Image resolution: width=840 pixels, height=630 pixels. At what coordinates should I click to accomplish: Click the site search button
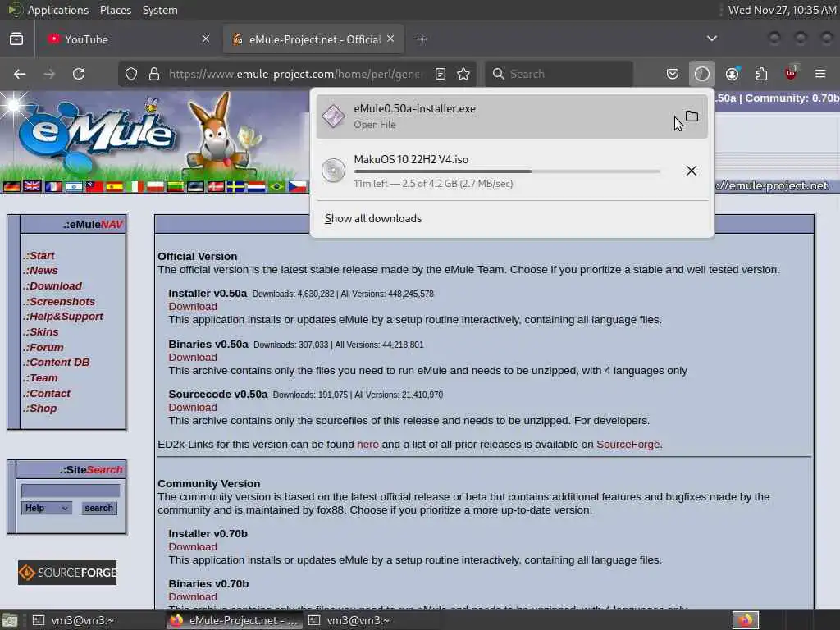98,508
